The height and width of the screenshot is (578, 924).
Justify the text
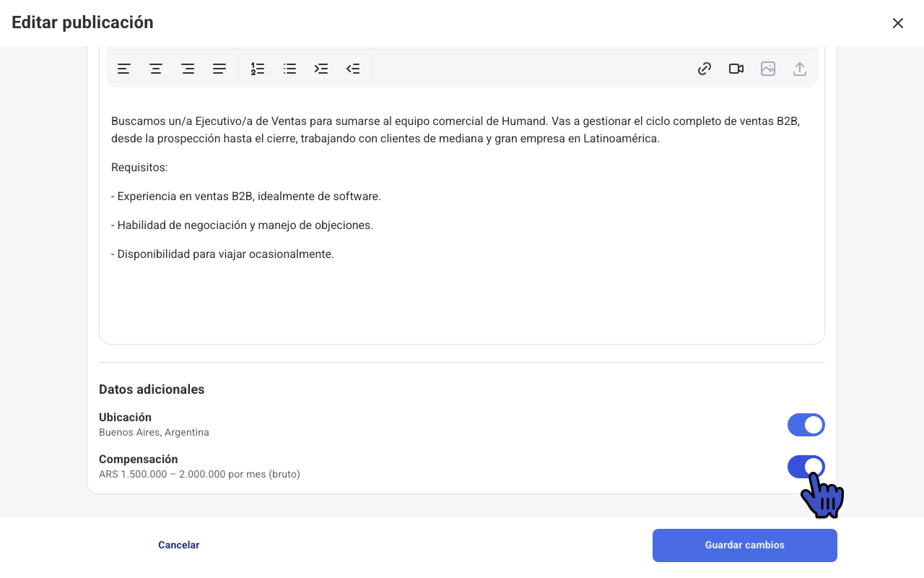(219, 69)
